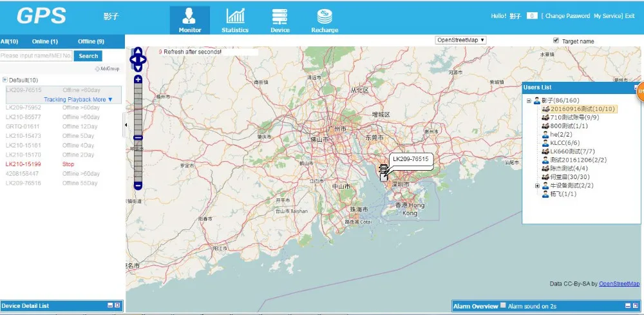Minimize the Device Detail List panel
The height and width of the screenshot is (315, 644).
pos(110,305)
